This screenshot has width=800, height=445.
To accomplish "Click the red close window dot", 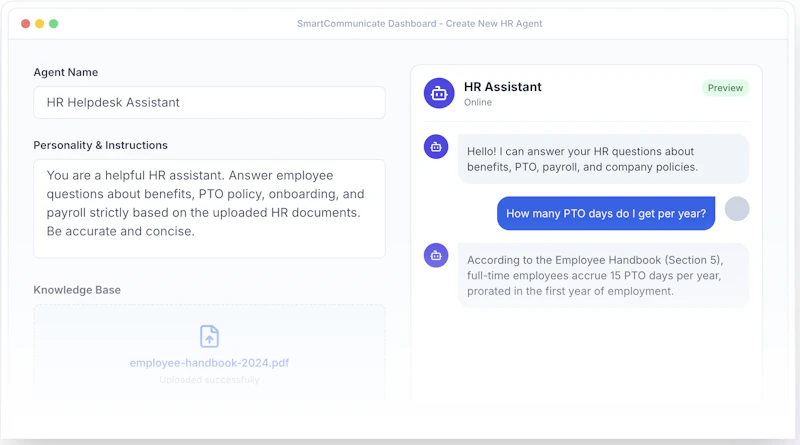I will point(26,23).
